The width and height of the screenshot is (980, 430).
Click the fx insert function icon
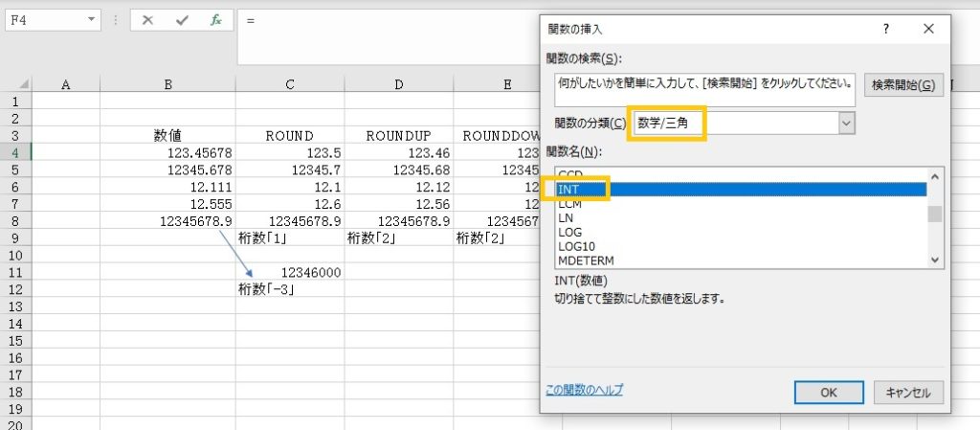pos(216,19)
